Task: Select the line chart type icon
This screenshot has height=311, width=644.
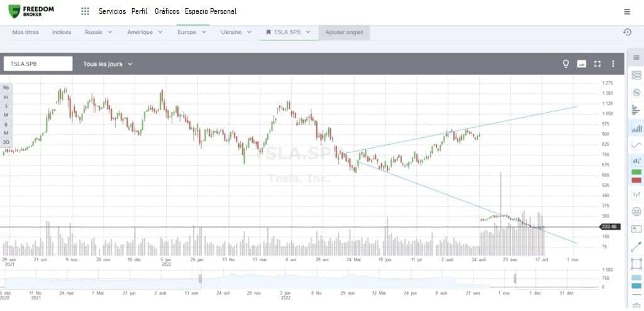Action: pos(636,145)
